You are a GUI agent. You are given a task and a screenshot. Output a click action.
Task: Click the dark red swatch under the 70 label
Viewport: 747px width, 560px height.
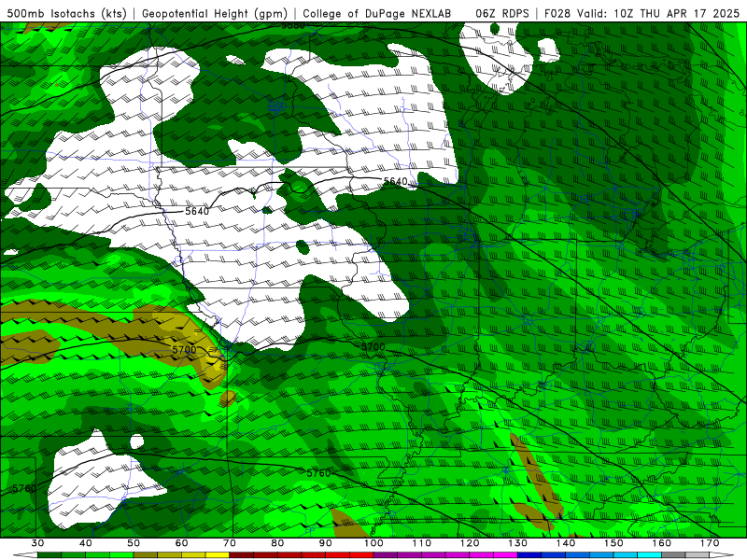coord(242,555)
